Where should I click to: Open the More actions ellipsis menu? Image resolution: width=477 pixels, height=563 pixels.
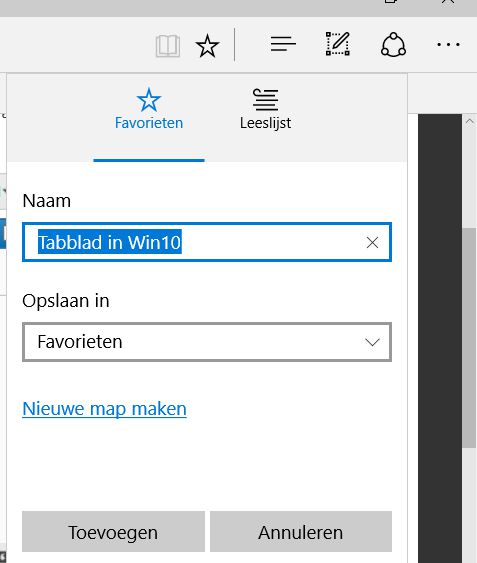point(448,45)
